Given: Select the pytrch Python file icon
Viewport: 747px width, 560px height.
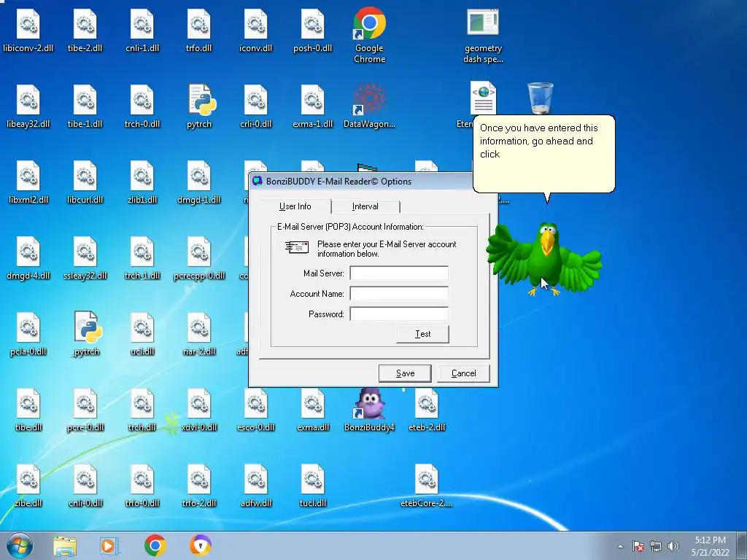Looking at the screenshot, I should 199,106.
